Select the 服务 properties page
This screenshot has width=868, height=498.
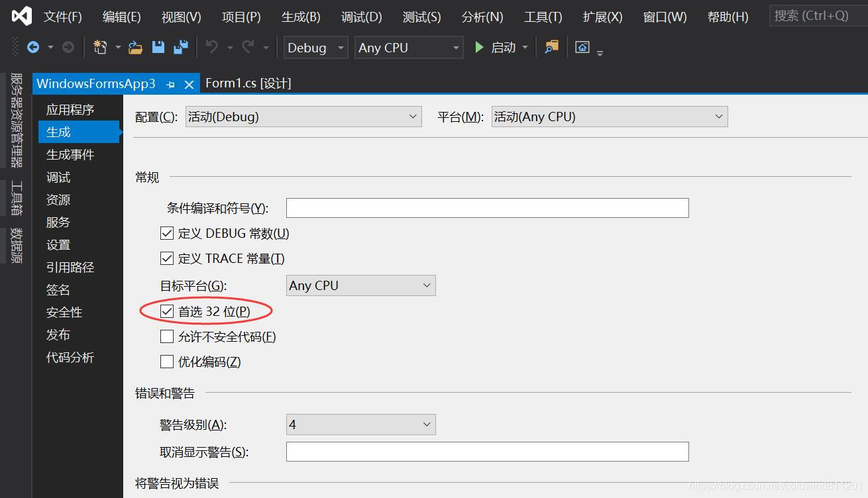click(58, 222)
